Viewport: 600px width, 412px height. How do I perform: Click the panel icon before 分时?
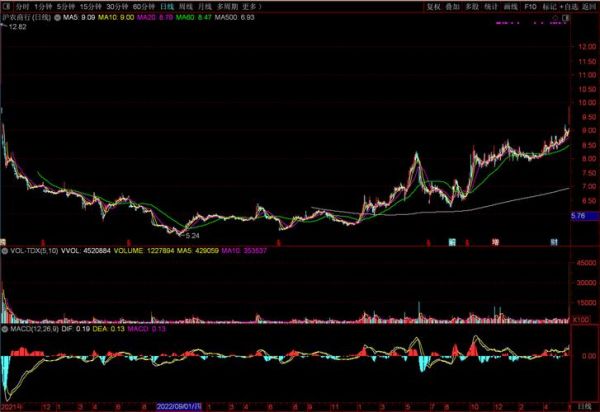click(6, 5)
